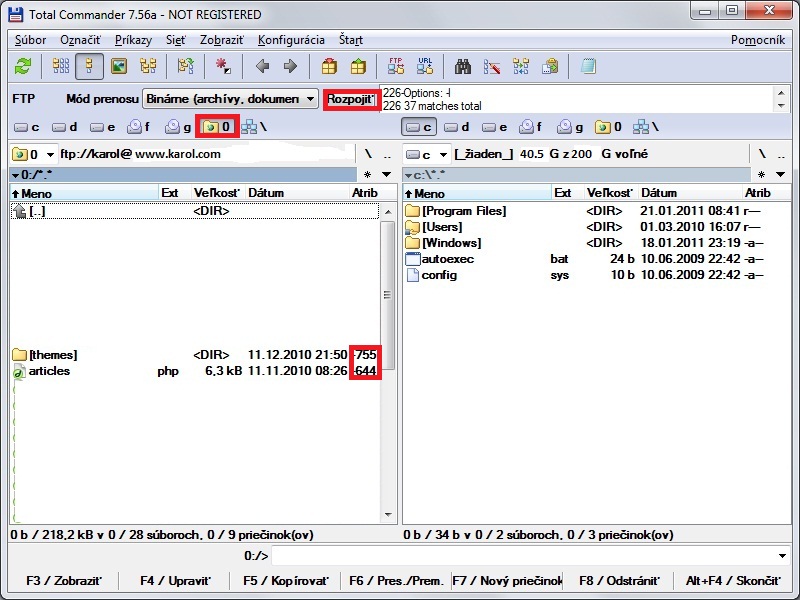Go forward using the right arrow icon

click(290, 66)
